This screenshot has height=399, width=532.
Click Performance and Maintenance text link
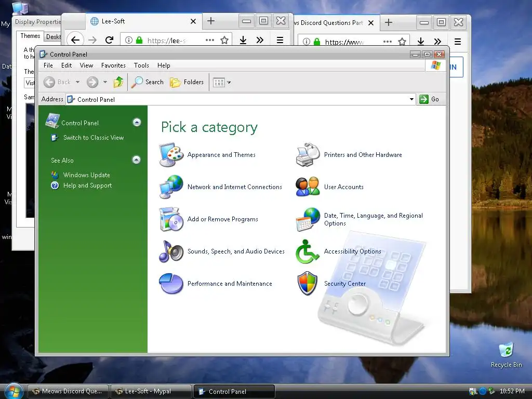(x=230, y=284)
